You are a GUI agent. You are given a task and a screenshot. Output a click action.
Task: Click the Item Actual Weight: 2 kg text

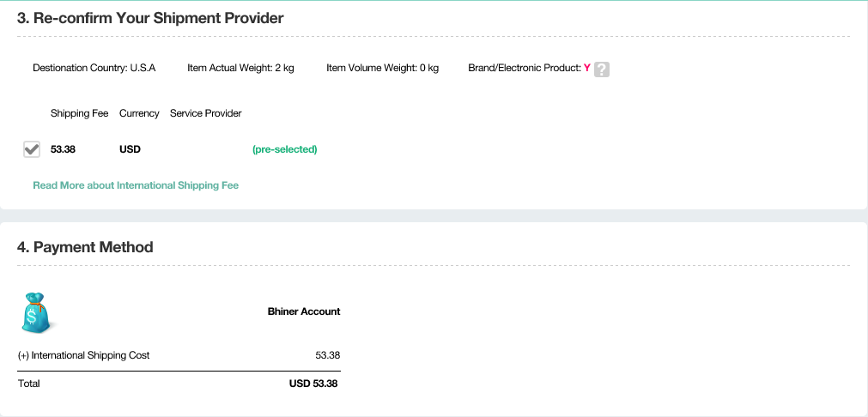click(240, 69)
